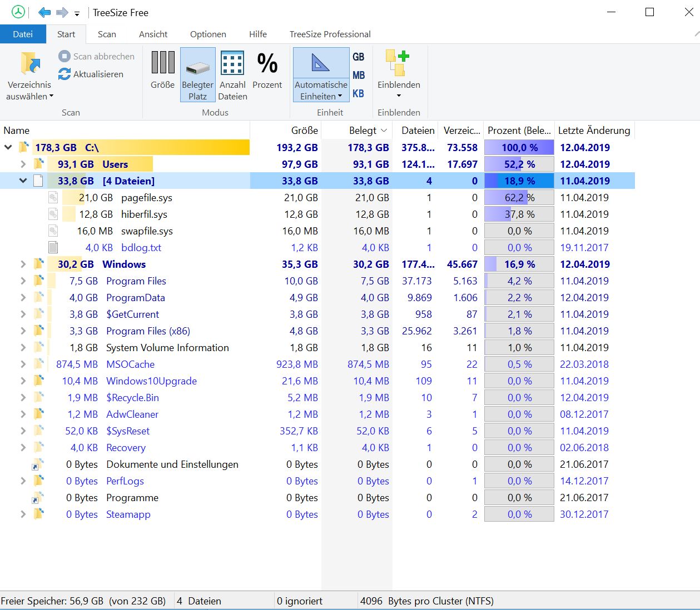Screen dimensions: 700x610
Task: Click the 62,2 % bar for pagefile.sys
Action: pos(519,197)
